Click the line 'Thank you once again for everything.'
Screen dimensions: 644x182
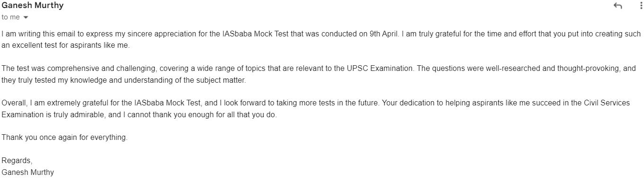64,138
